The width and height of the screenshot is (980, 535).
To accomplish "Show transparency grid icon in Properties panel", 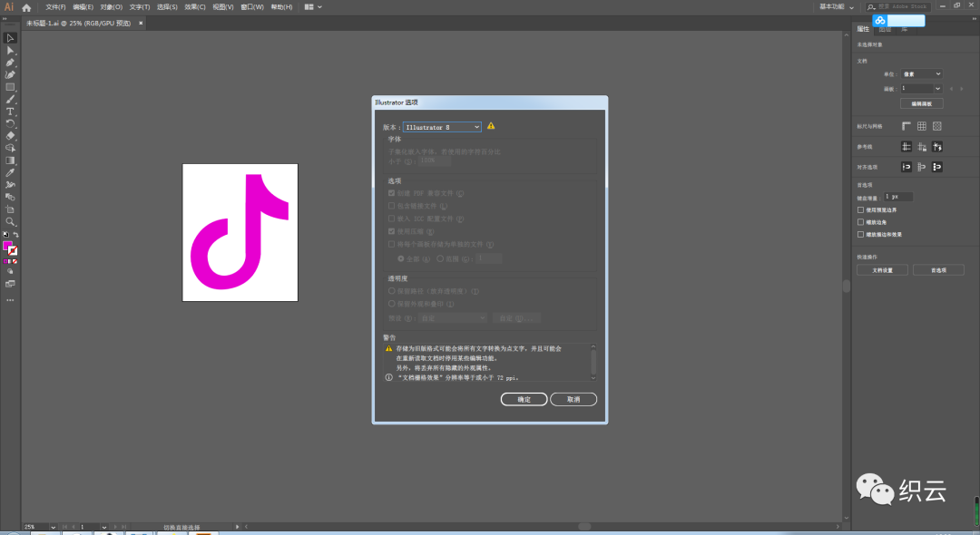I will point(936,126).
